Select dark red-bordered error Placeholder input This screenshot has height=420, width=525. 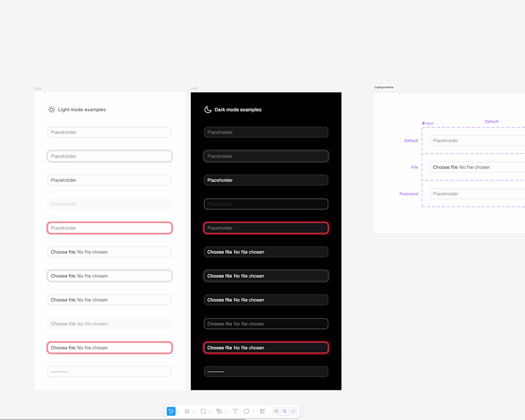(x=266, y=228)
